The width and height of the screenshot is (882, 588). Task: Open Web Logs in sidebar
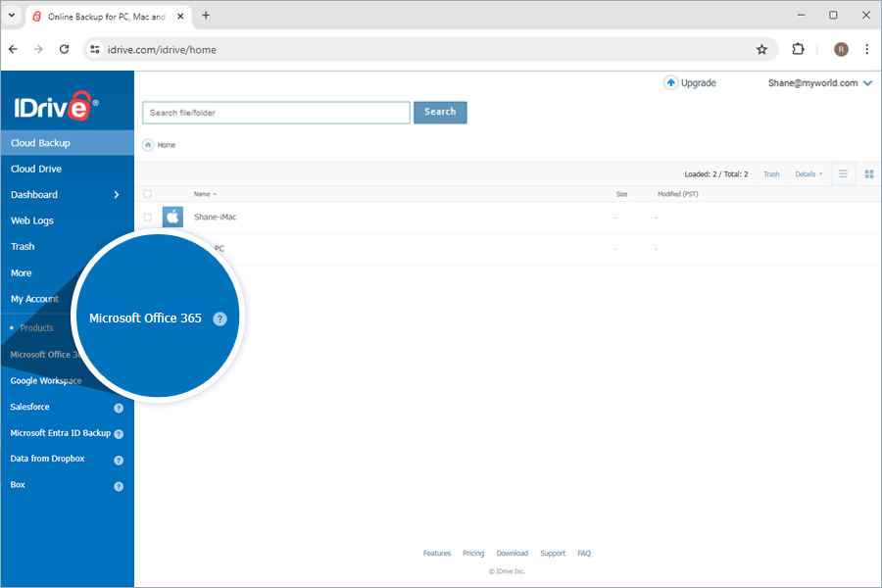pos(32,220)
